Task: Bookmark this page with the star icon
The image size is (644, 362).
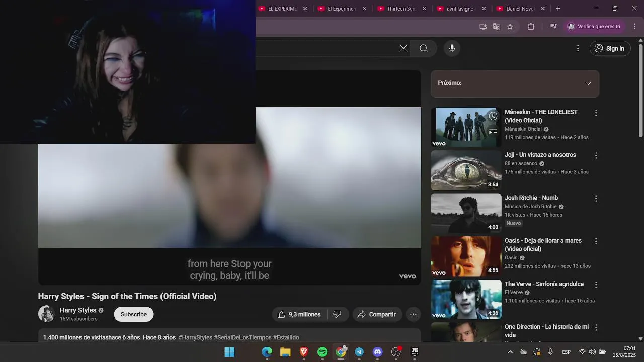Action: coord(510,26)
